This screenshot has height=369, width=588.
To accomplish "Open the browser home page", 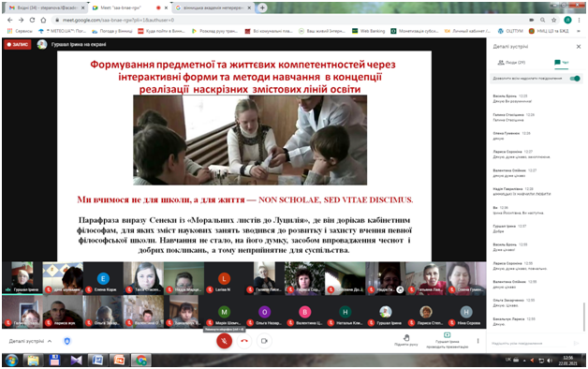I will point(43,20).
